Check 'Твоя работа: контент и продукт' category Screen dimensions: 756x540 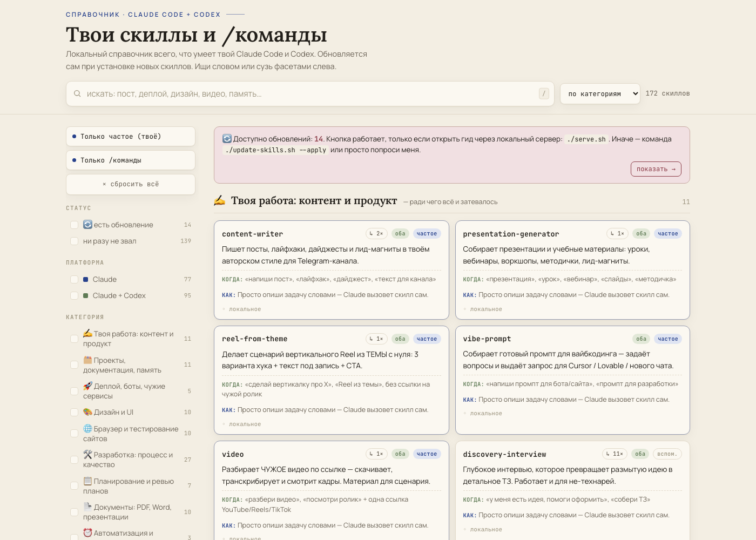75,339
